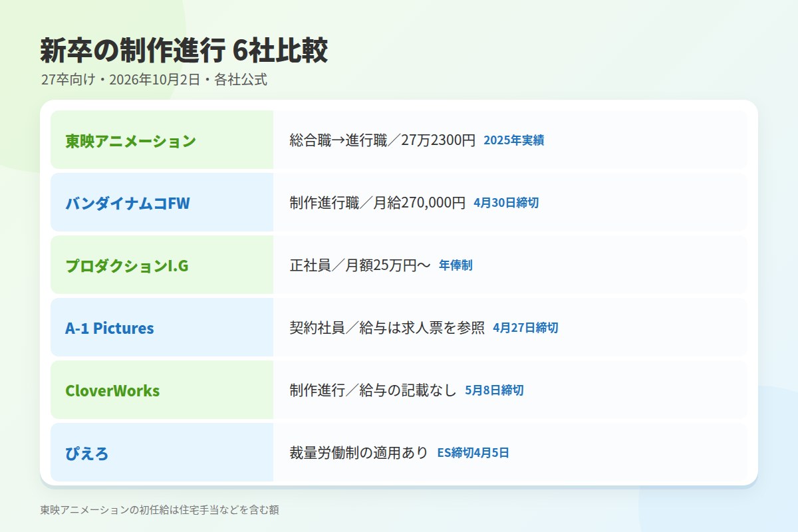Select the バンダイナムコFW company name
The image size is (798, 532).
click(128, 203)
